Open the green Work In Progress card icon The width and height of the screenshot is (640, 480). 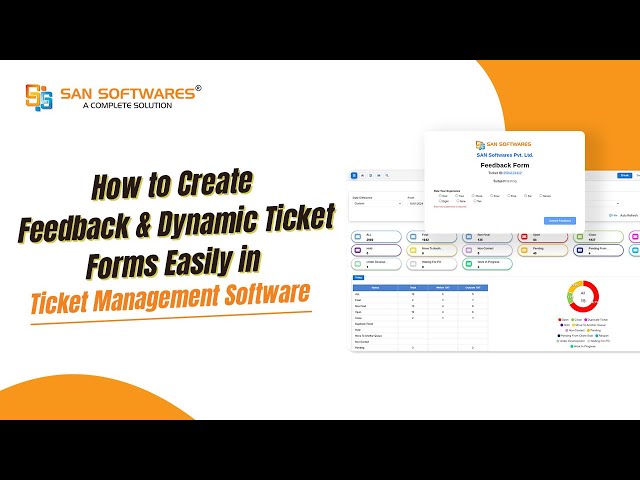click(x=469, y=264)
